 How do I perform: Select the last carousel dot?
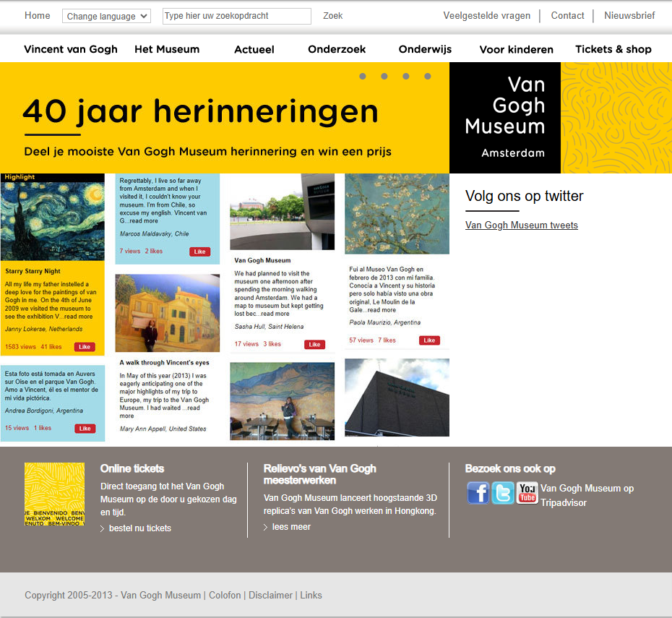coord(428,75)
